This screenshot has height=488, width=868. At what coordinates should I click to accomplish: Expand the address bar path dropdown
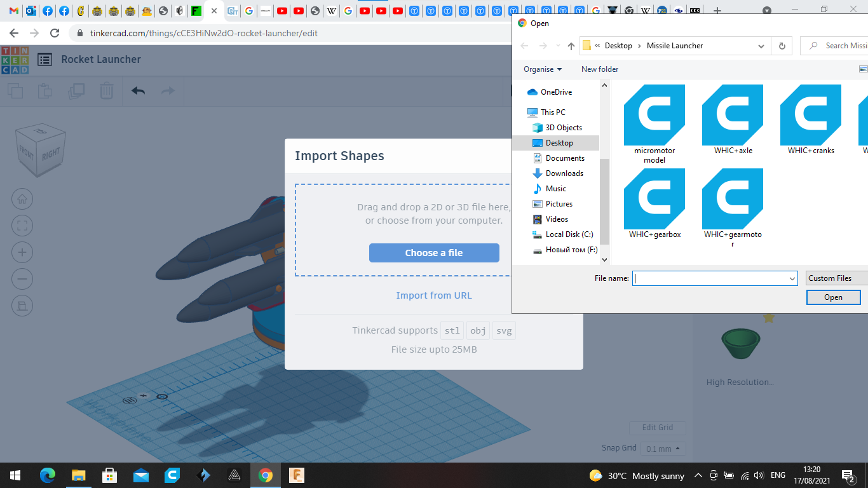coord(761,46)
